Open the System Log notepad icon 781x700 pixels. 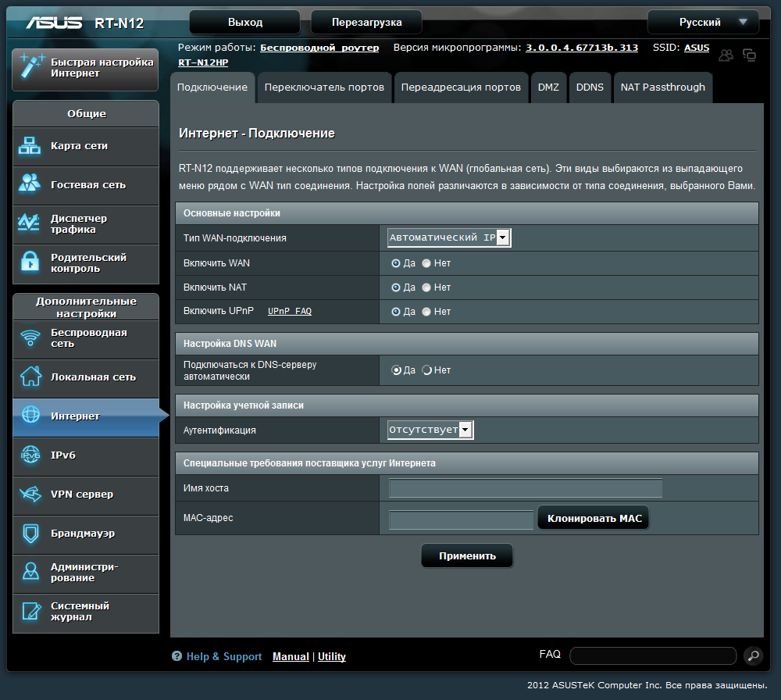tap(31, 611)
